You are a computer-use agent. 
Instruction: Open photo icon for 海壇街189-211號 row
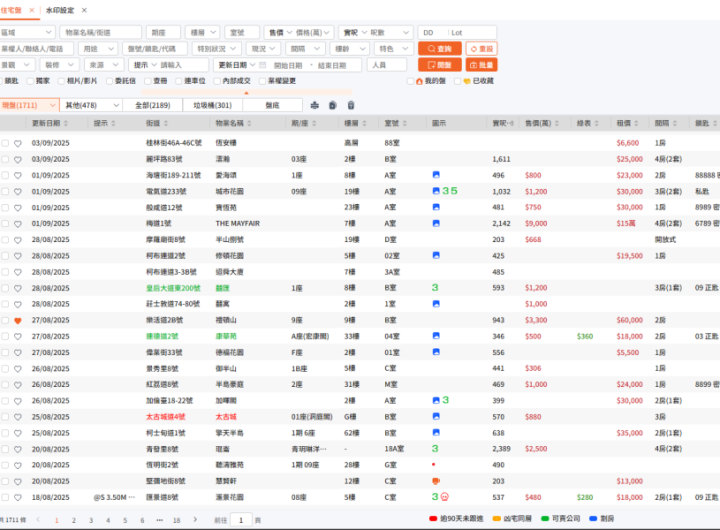click(436, 175)
